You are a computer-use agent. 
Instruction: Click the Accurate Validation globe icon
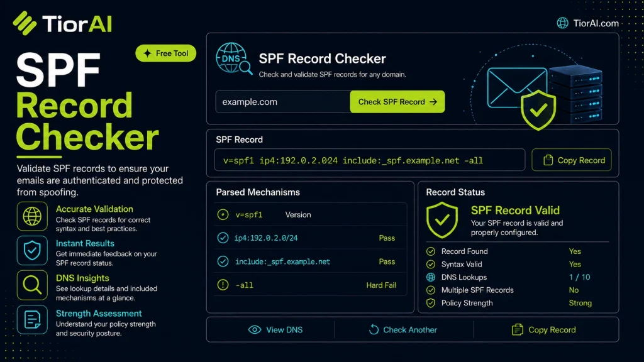coord(32,216)
